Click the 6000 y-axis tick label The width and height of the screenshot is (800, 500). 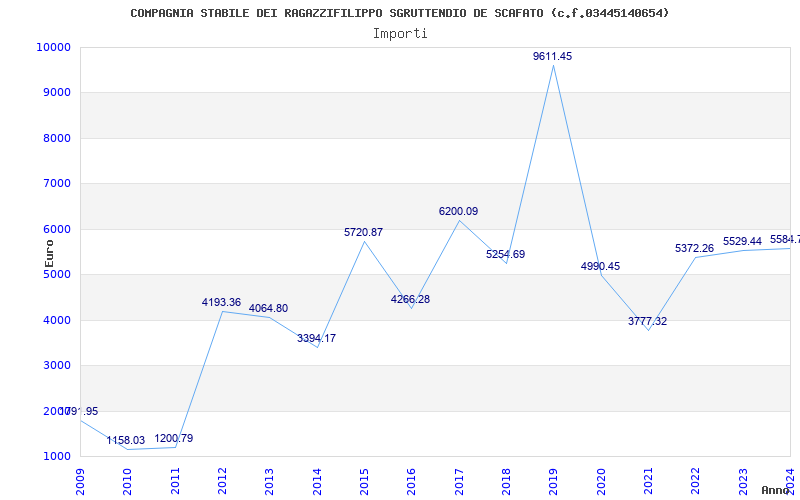coord(56,230)
